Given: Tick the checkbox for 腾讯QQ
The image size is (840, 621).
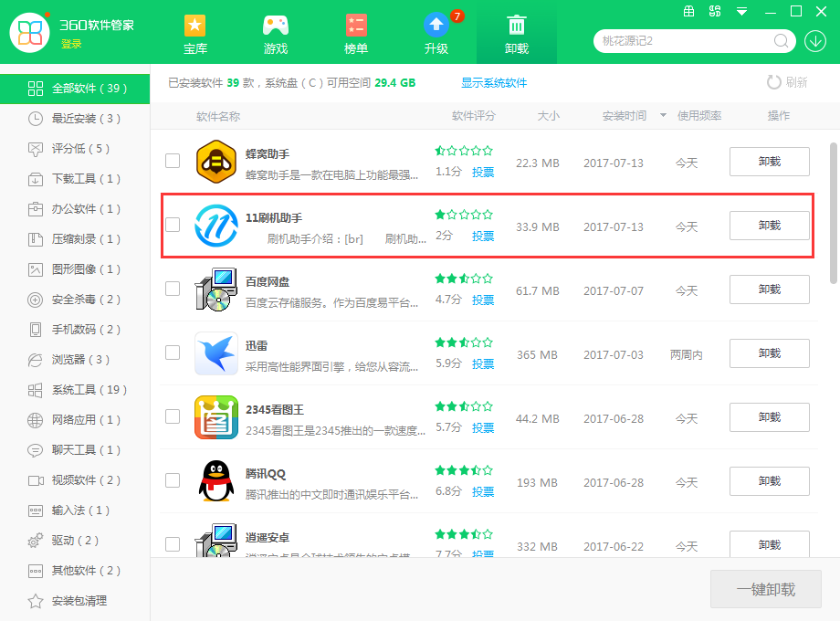Looking at the screenshot, I should (x=173, y=481).
